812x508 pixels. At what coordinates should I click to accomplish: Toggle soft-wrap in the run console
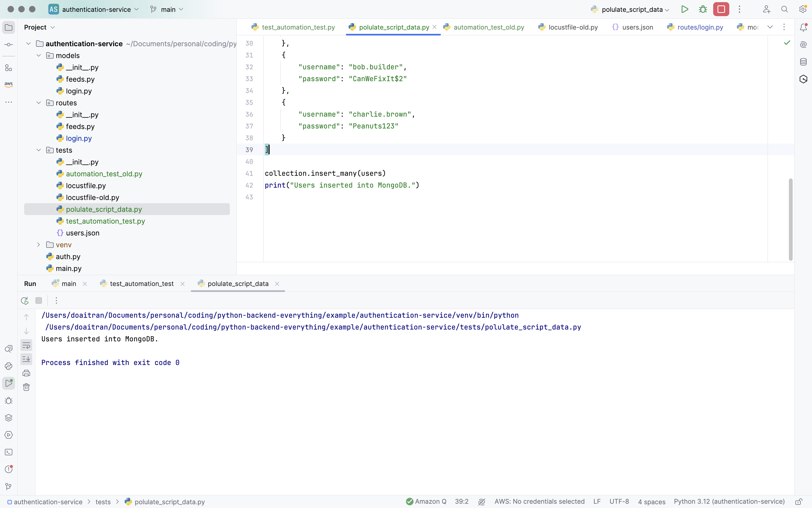(x=26, y=345)
